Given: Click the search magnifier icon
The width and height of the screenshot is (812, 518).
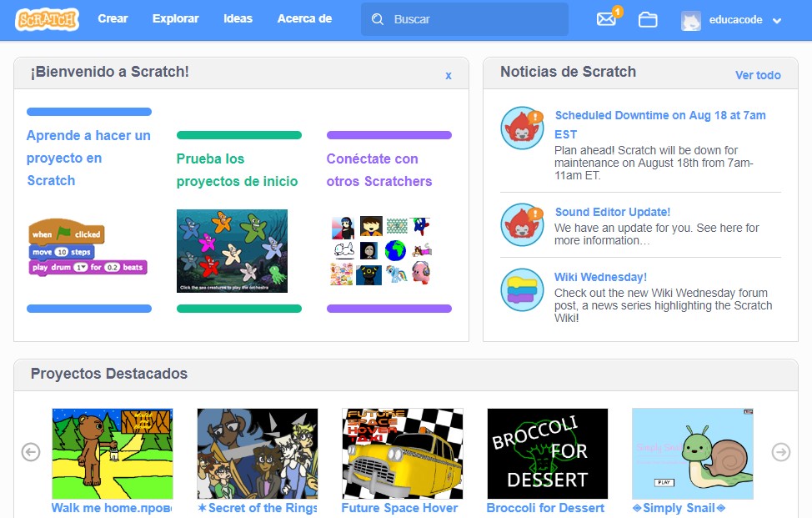Looking at the screenshot, I should 378,20.
